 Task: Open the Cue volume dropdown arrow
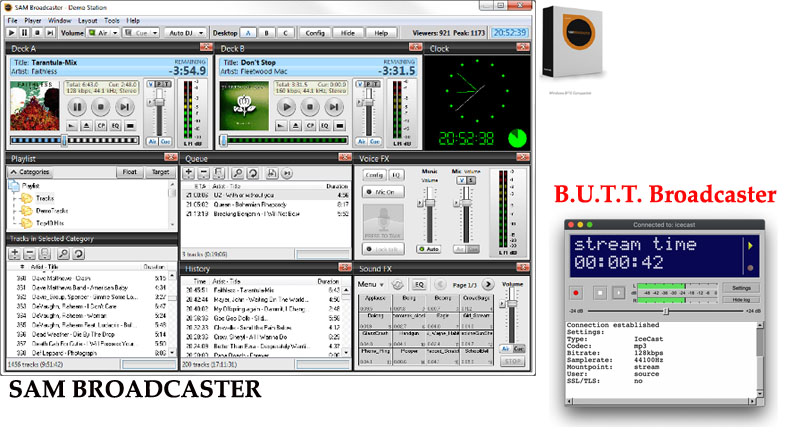(x=155, y=33)
